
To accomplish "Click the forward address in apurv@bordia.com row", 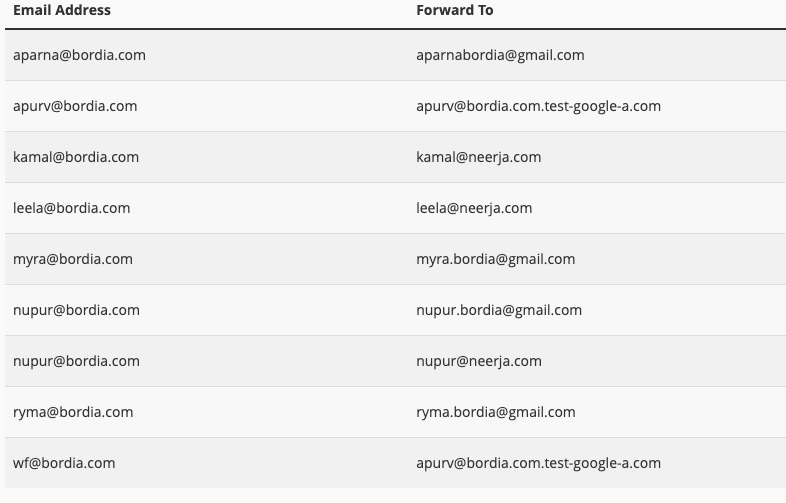I will coord(538,106).
